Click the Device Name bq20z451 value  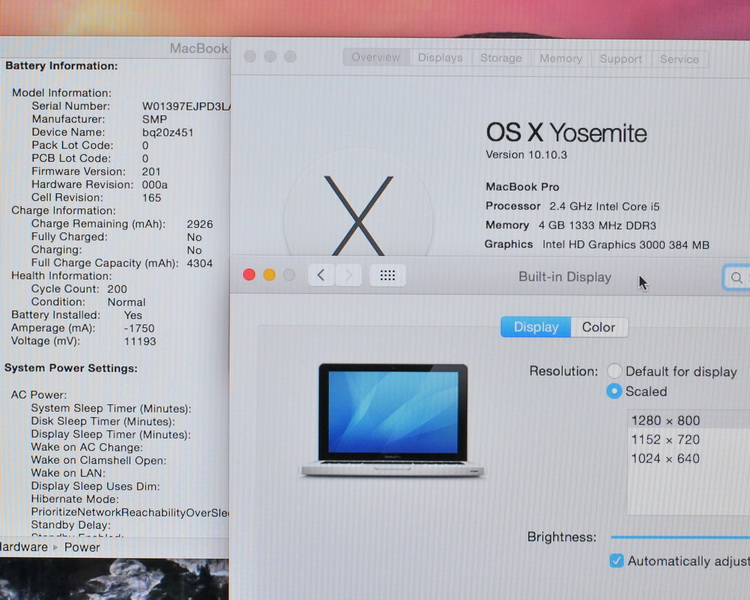coord(167,132)
